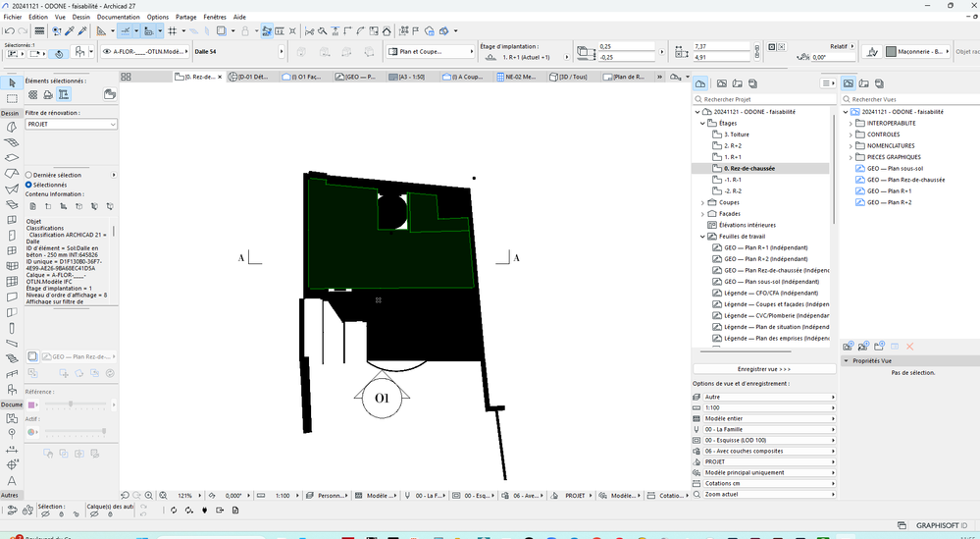Expand the Coupes tree node
Viewport: 980px width, 539px height.
(702, 203)
